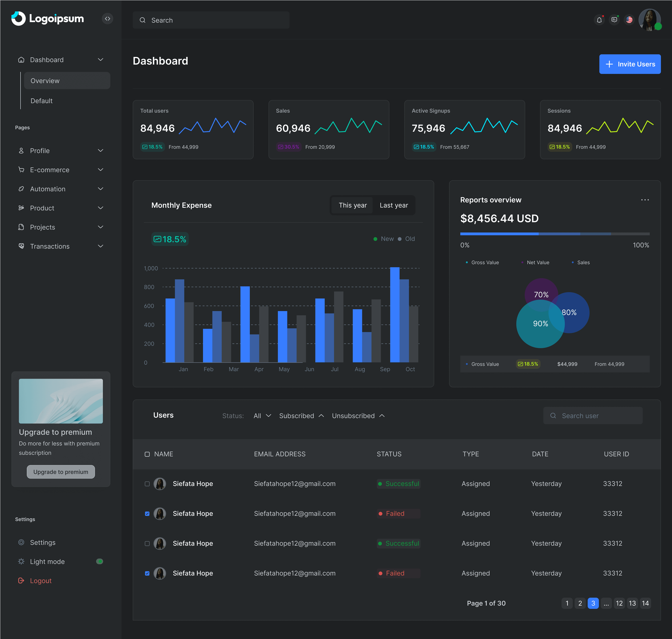
Task: Go to page 1 in pagination
Action: (x=567, y=603)
